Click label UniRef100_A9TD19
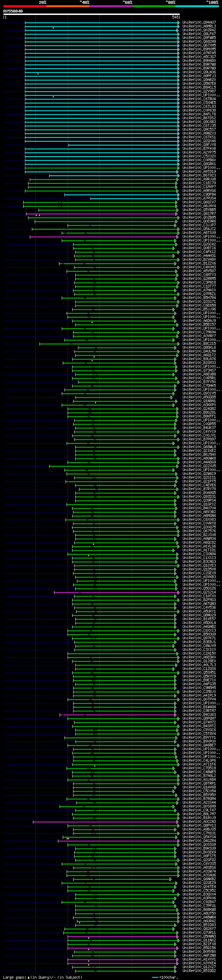222x980 pixels. point(199,172)
